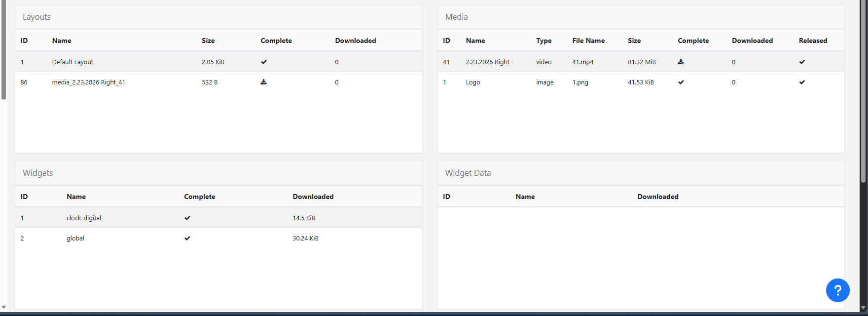868x316 pixels.
Task: Click Complete checkmark for Logo image
Action: click(681, 82)
